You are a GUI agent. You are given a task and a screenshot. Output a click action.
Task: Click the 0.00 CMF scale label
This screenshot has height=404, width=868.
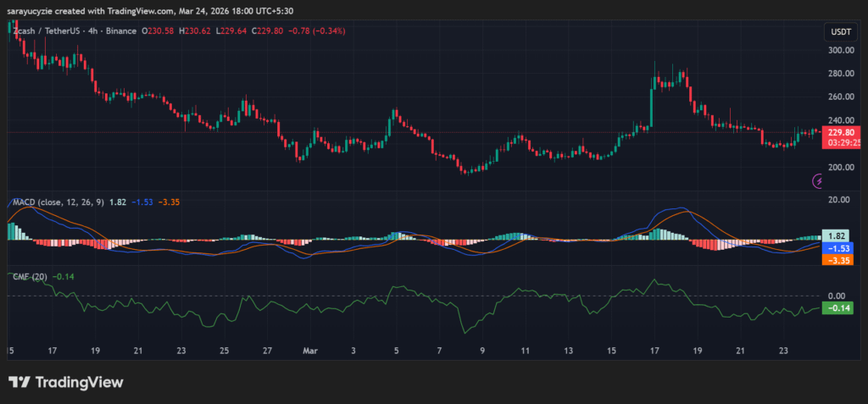[x=837, y=296]
